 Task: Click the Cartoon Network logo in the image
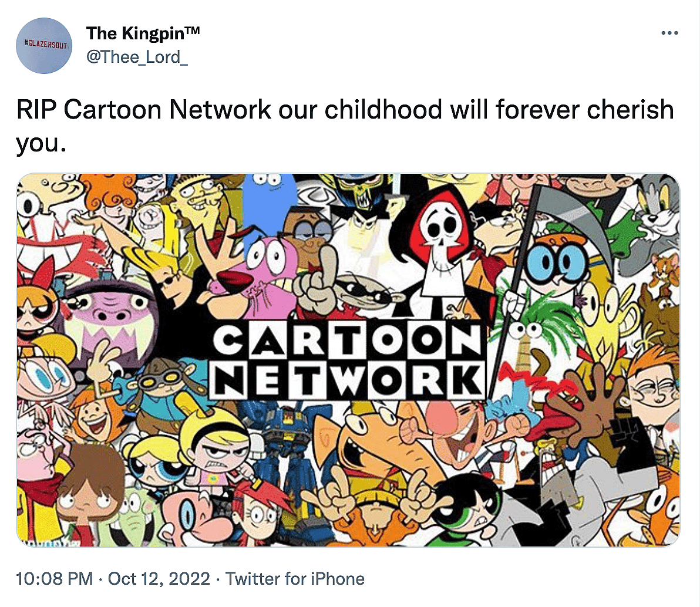[348, 360]
